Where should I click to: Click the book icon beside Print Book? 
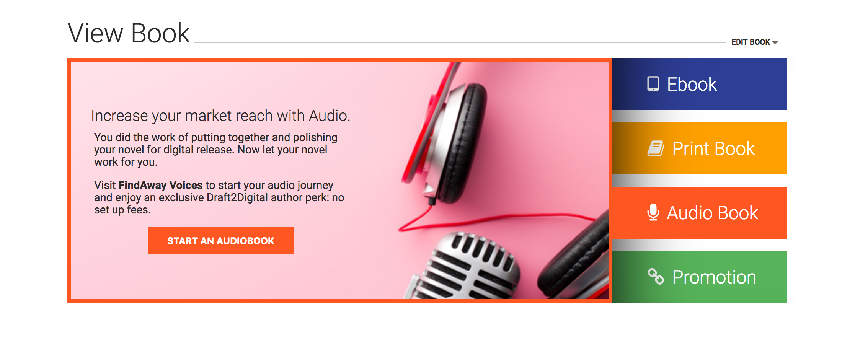point(656,148)
